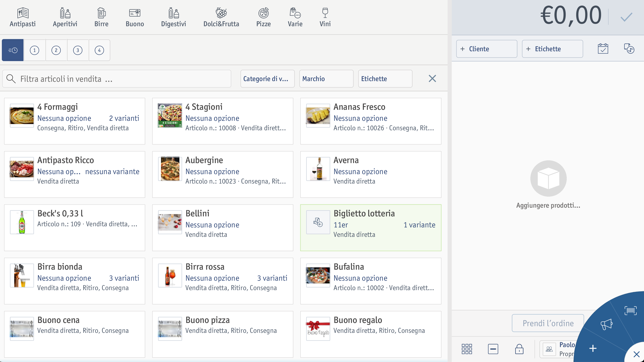Screen dimensions: 644x362
Task: Click the search magnifier icon
Action: pos(11,79)
